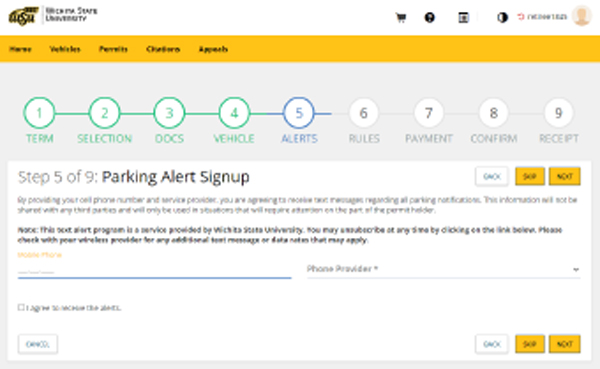The height and width of the screenshot is (369, 600).
Task: Click the Cancel button
Action: [x=38, y=344]
